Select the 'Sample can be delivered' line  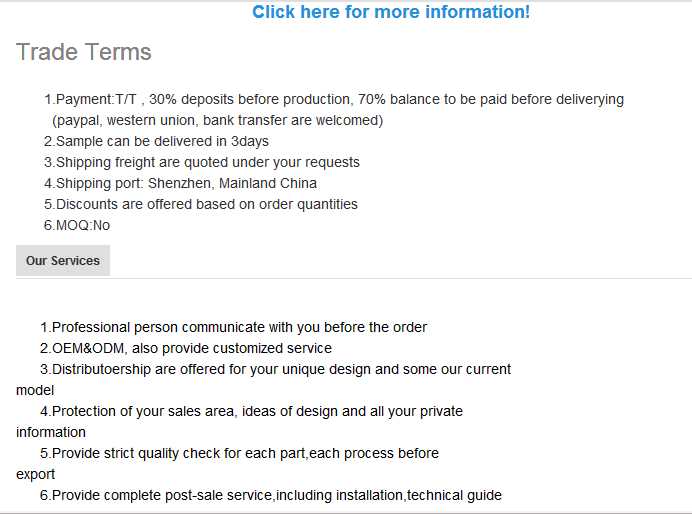[156, 142]
